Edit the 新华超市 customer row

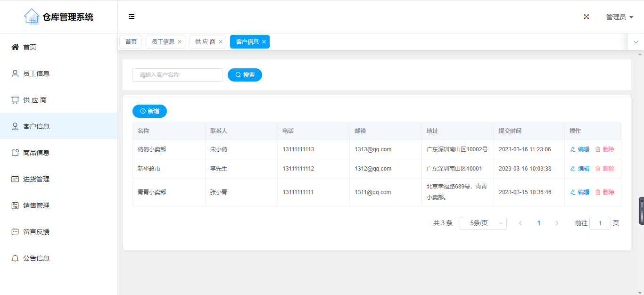(580, 169)
